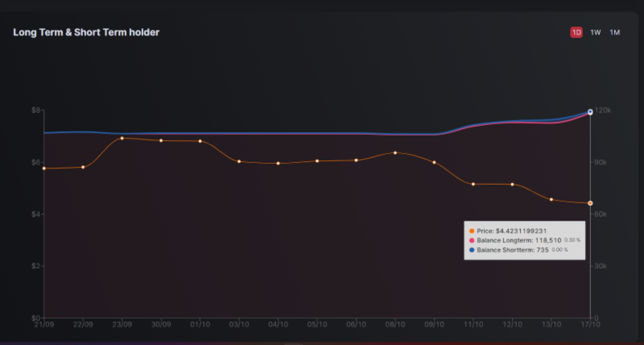
Task: Click the highlighted balance marker at 17/10
Action: point(590,112)
